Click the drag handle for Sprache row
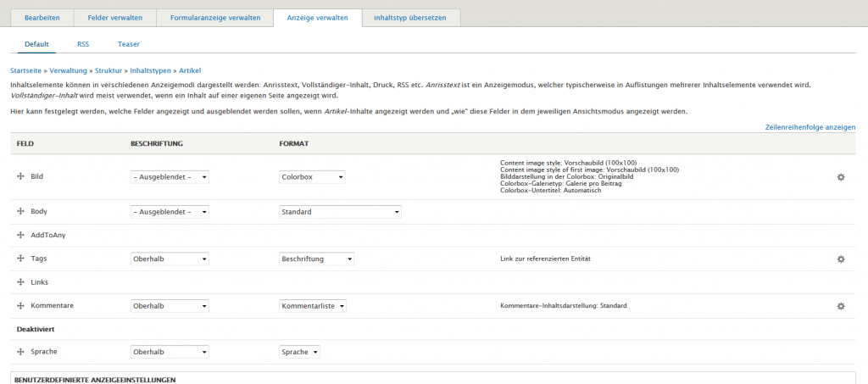 [x=20, y=352]
